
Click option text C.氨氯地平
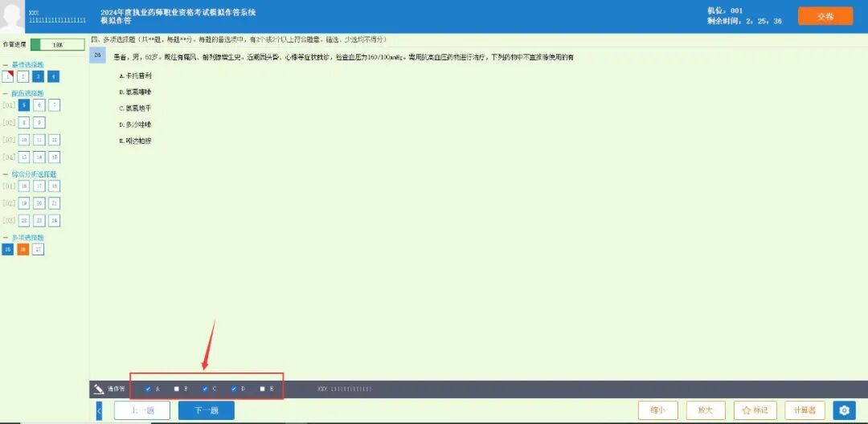[136, 108]
